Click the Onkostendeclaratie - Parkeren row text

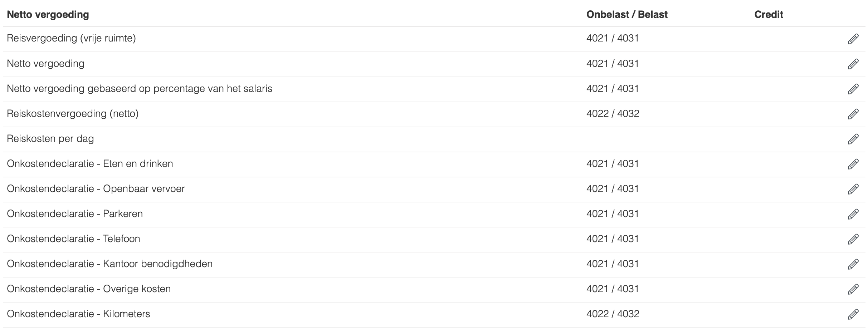(x=75, y=214)
